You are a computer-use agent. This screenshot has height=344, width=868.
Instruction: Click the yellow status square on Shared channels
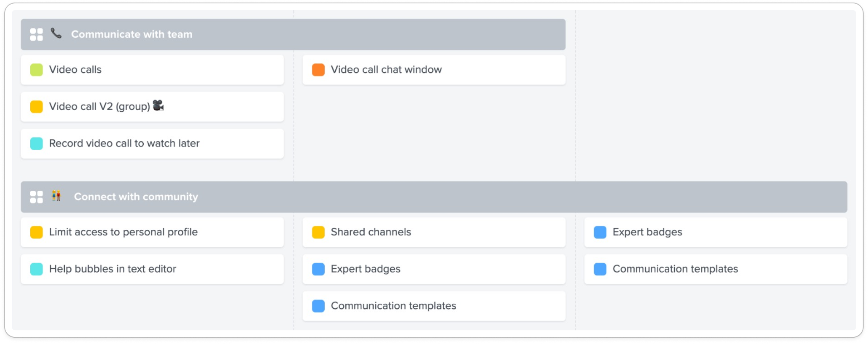[x=318, y=232]
